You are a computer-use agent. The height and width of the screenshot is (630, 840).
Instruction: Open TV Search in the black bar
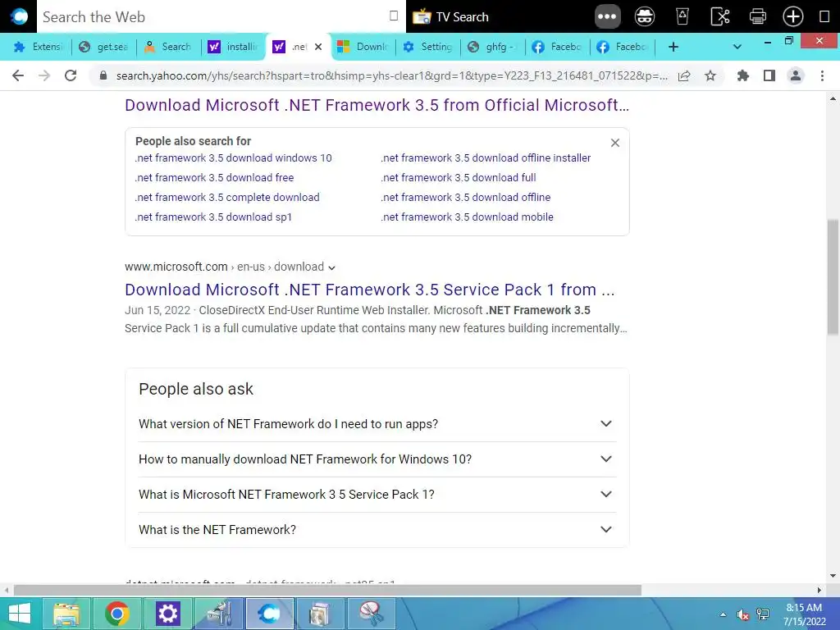point(450,16)
